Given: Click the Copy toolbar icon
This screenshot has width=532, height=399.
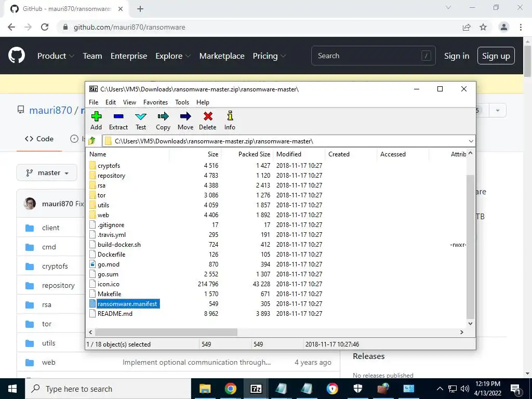Looking at the screenshot, I should click(x=163, y=121).
